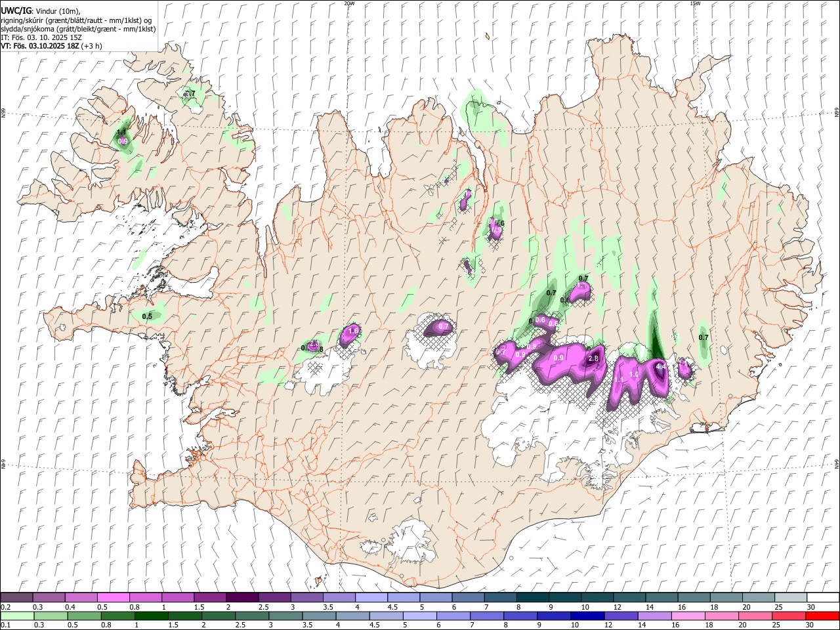Click the 'Vindur (10m)' wind label

56,10
